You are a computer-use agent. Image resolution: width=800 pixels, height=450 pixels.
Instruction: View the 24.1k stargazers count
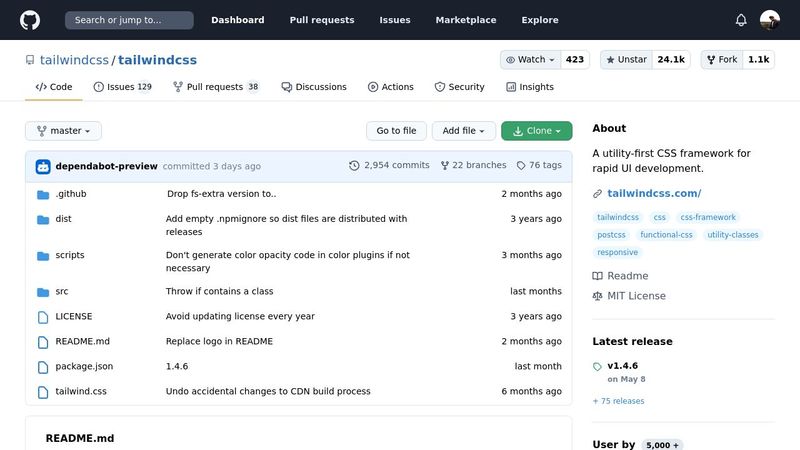671,60
